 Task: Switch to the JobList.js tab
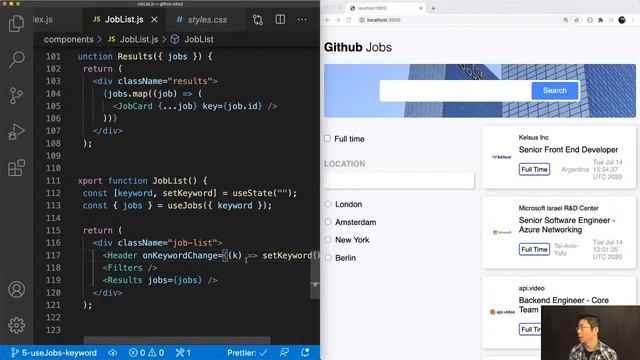tap(124, 20)
